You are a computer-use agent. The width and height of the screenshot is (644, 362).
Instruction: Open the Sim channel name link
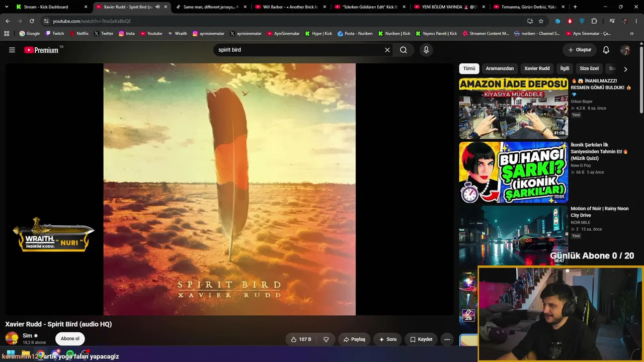(x=27, y=335)
